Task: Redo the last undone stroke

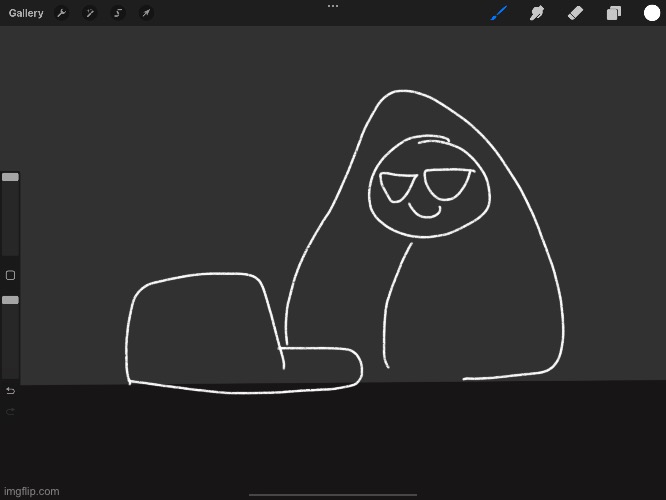Action: 11,411
